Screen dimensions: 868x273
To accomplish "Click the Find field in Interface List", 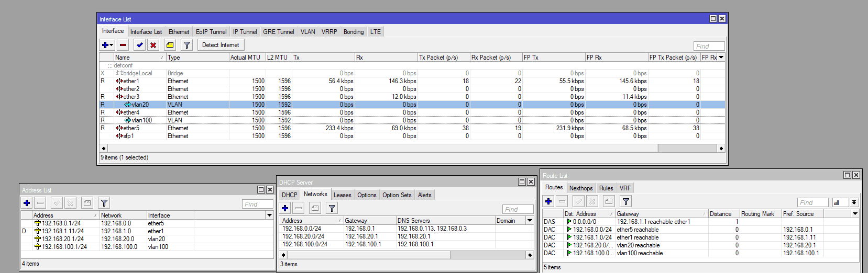I will point(709,46).
